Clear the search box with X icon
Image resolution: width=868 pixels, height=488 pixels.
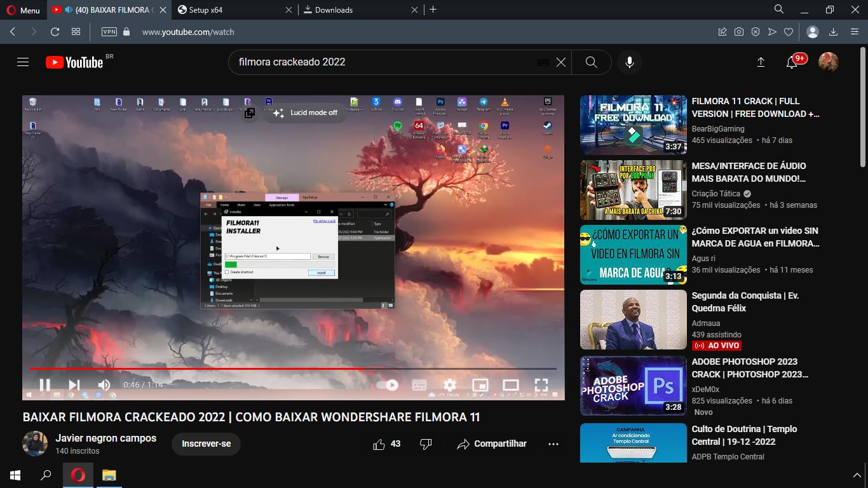(x=561, y=62)
